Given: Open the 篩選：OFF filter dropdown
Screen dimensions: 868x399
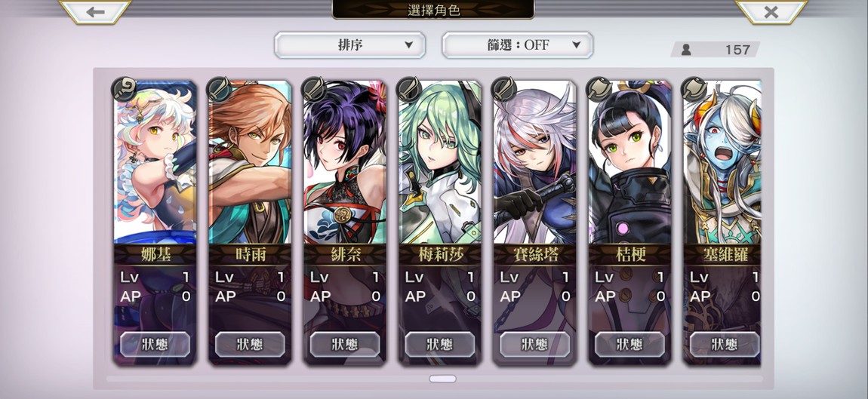Looking at the screenshot, I should pyautogui.click(x=518, y=45).
